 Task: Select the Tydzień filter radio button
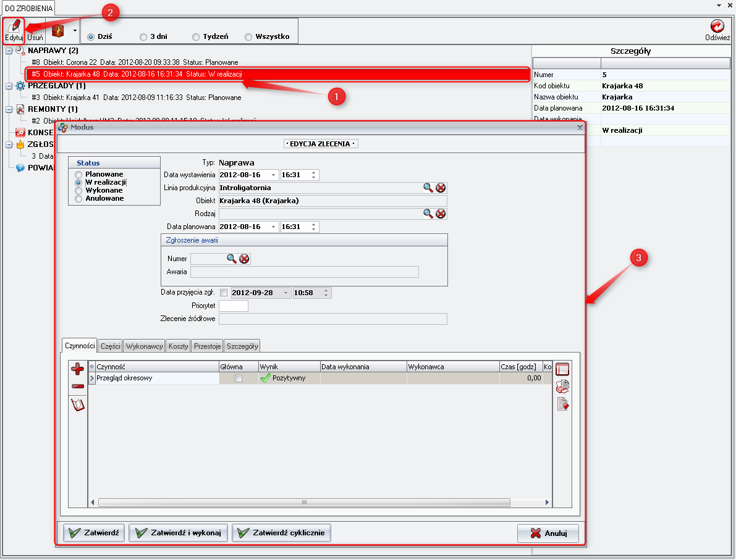(x=197, y=37)
